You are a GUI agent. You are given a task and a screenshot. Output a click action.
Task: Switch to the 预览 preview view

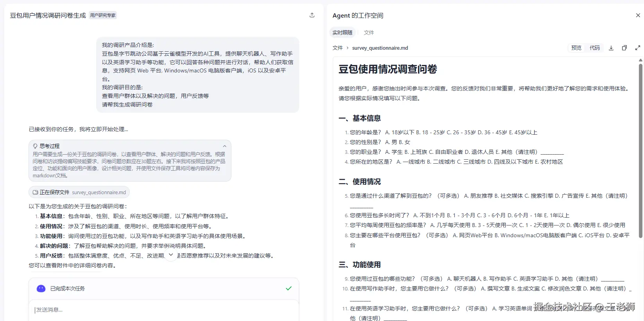click(x=576, y=48)
